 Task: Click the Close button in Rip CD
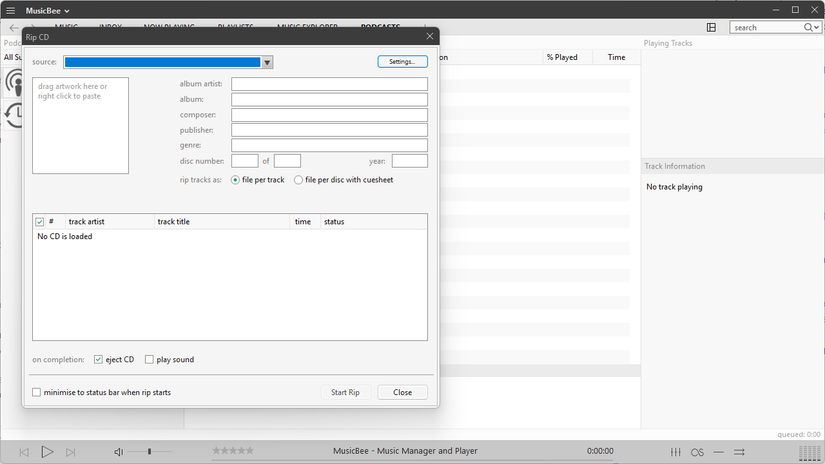coord(403,392)
